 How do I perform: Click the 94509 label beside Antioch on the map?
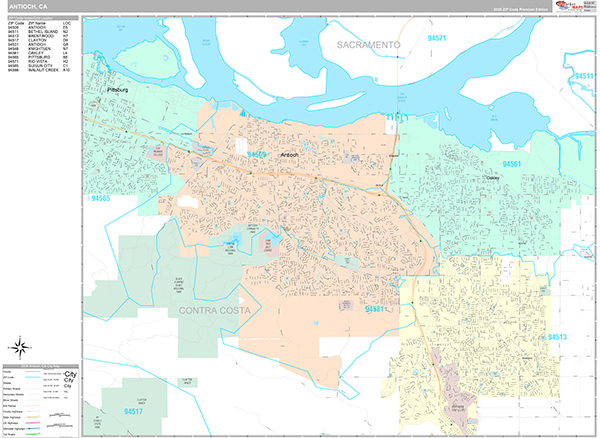pos(256,155)
